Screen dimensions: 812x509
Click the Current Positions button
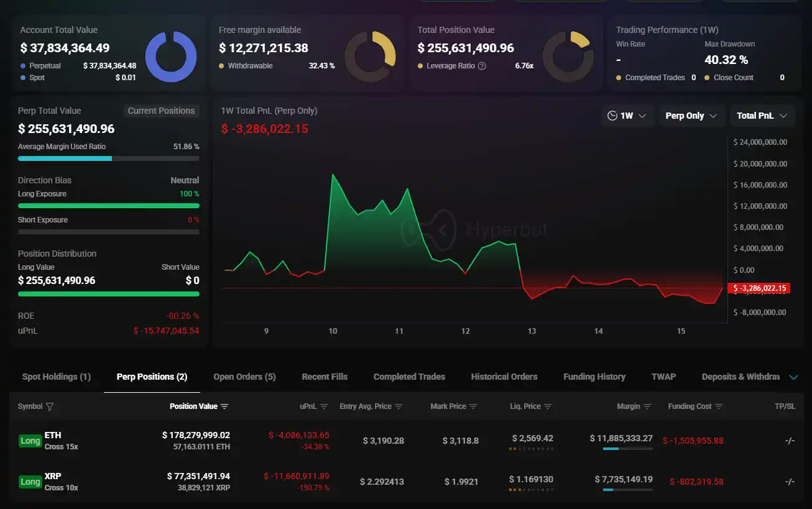click(x=161, y=111)
